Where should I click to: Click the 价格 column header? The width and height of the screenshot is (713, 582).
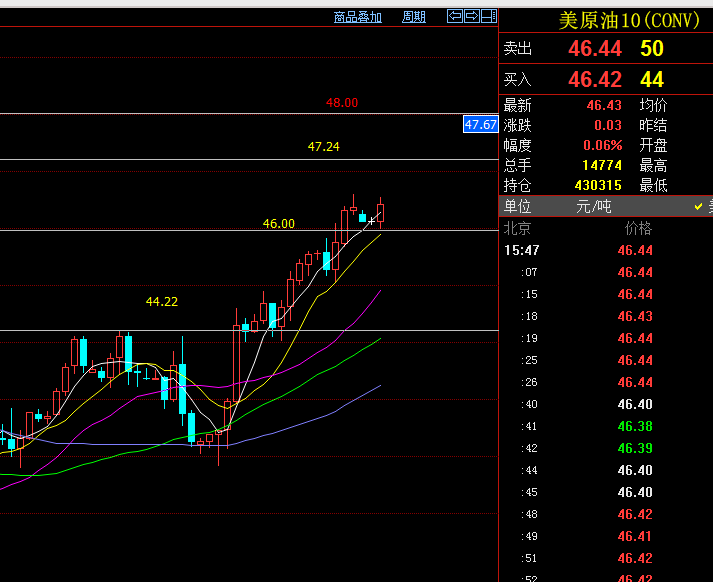638,228
